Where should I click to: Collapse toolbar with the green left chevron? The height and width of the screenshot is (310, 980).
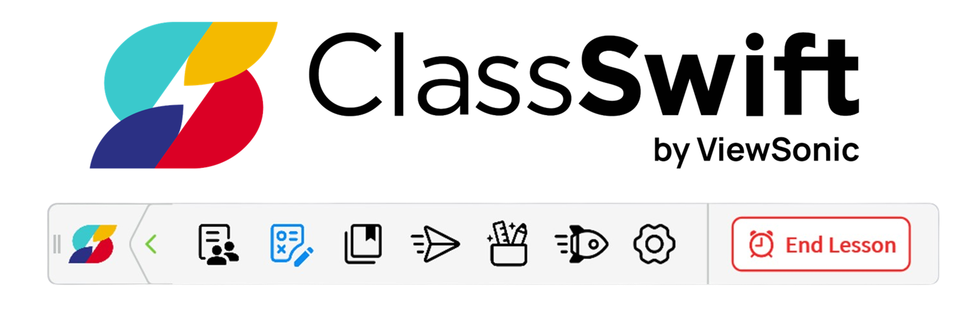point(151,244)
